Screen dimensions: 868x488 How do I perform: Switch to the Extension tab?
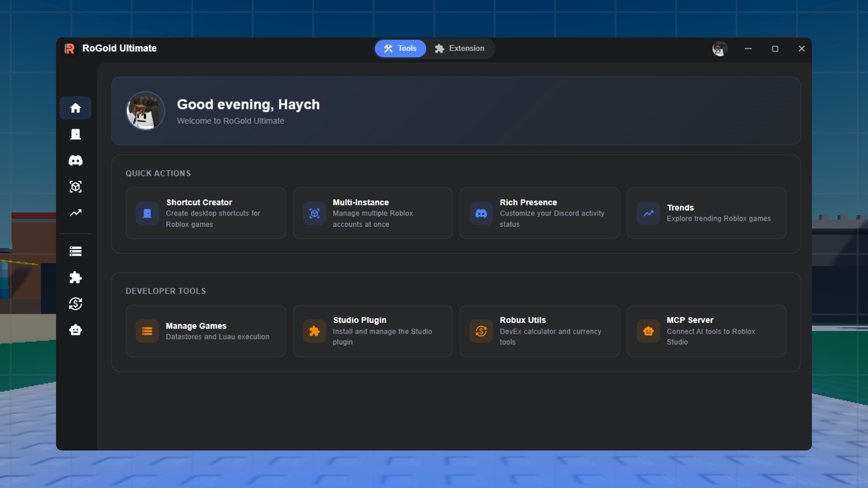[459, 48]
